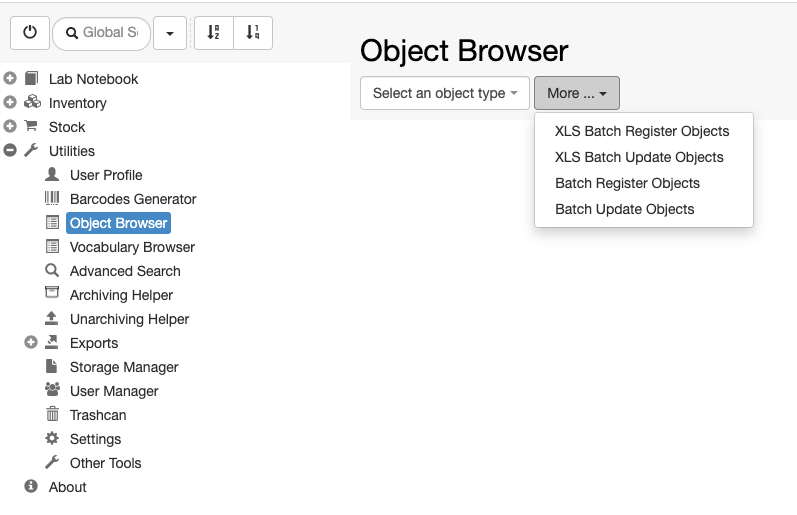Open the caret dropdown beside Global Search
Image resolution: width=797 pixels, height=515 pixels.
(x=170, y=33)
